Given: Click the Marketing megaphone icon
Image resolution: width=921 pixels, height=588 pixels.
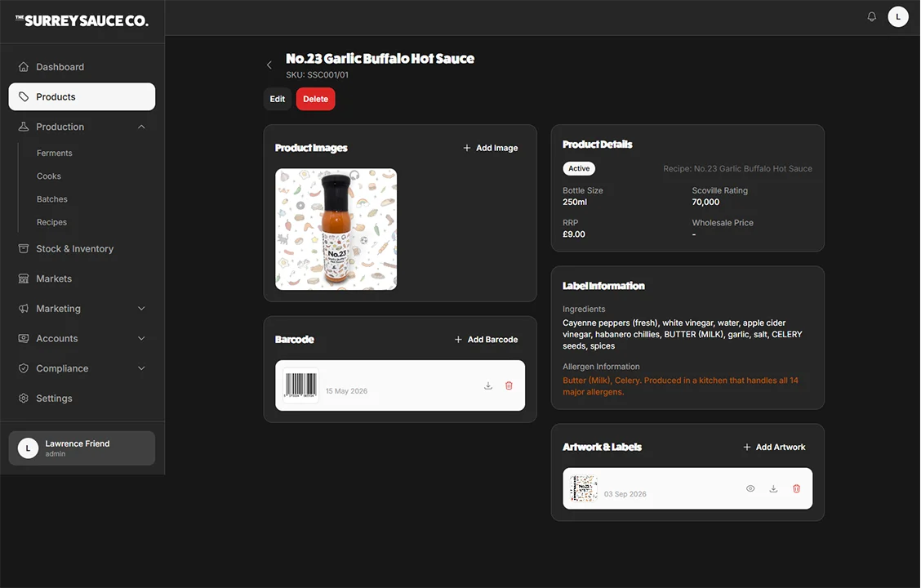Looking at the screenshot, I should (24, 309).
